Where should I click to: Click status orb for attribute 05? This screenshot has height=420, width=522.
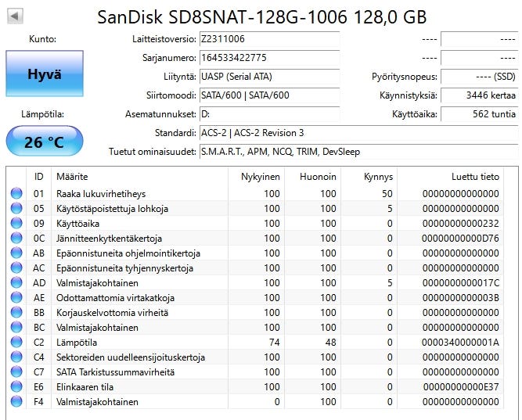click(x=16, y=208)
